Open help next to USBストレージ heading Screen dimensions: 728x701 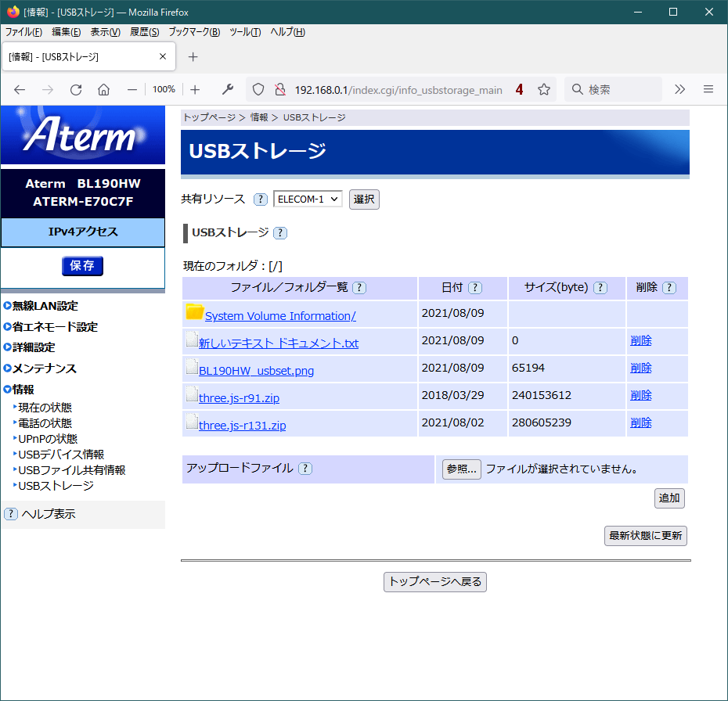[280, 233]
